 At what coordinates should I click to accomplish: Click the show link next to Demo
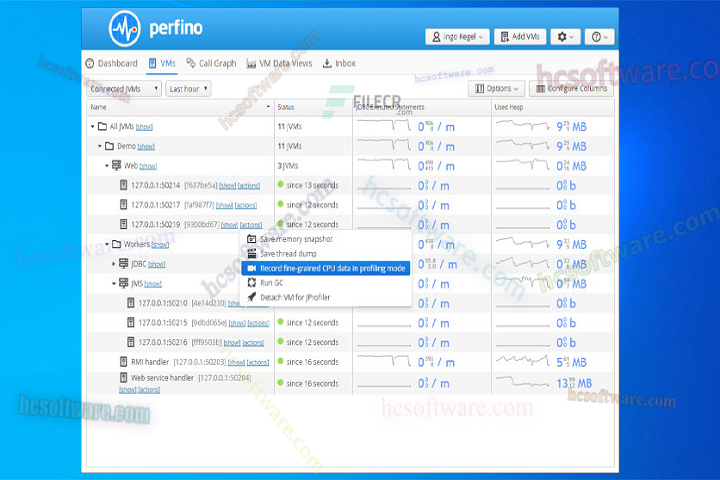(x=146, y=147)
